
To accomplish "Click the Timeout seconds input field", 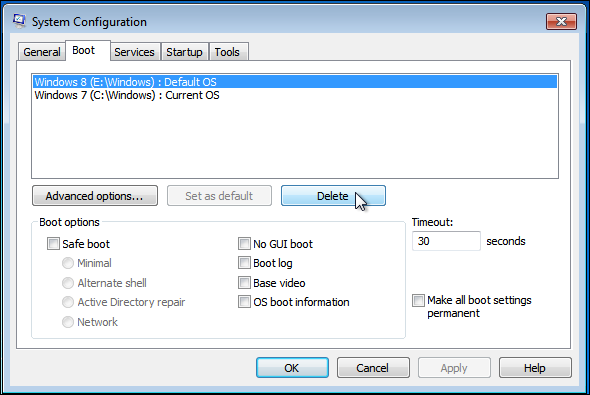I will coord(446,241).
